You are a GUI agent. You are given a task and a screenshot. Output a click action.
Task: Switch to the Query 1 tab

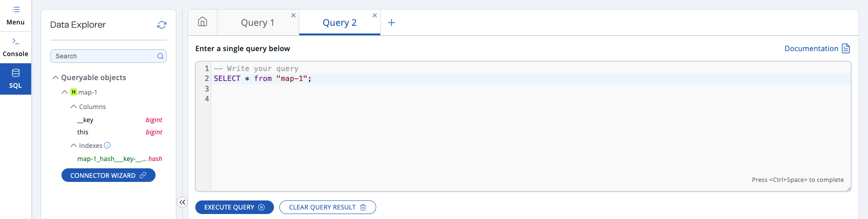pyautogui.click(x=257, y=23)
